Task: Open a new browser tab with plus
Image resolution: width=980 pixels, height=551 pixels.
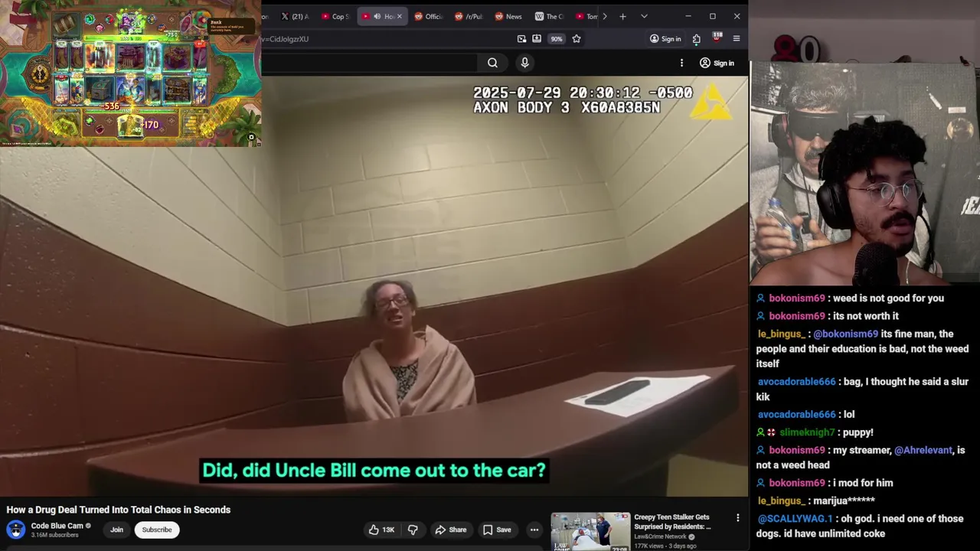Action: pos(622,16)
